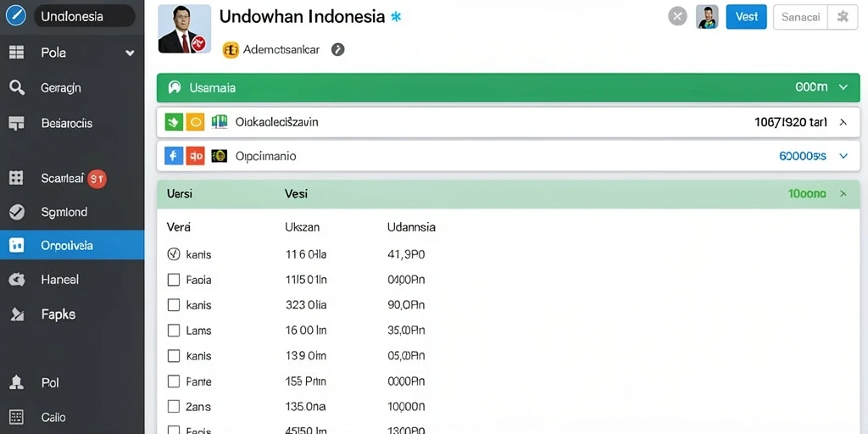Click the blue asterisk next to Undowhan Indonesia

tap(395, 17)
